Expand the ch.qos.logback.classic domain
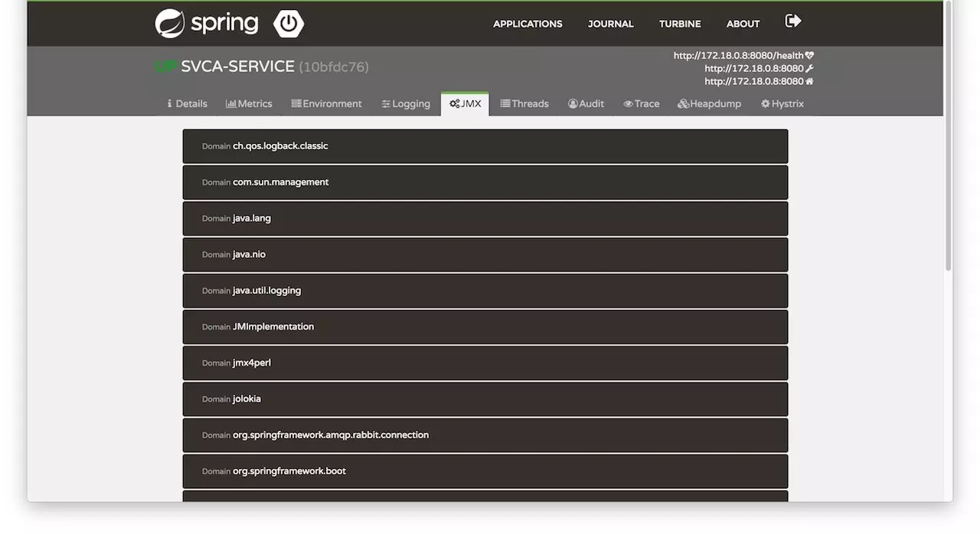Image resolution: width=980 pixels, height=534 pixels. 485,146
